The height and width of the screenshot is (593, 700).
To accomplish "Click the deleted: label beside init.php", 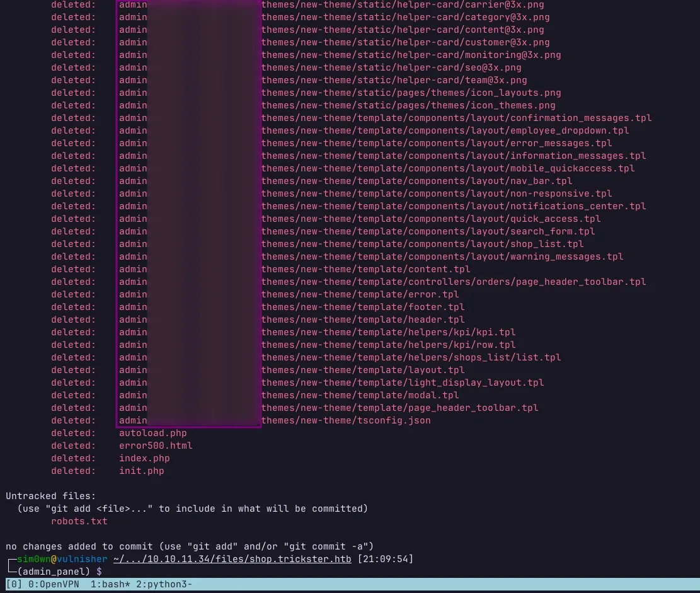I will [73, 471].
